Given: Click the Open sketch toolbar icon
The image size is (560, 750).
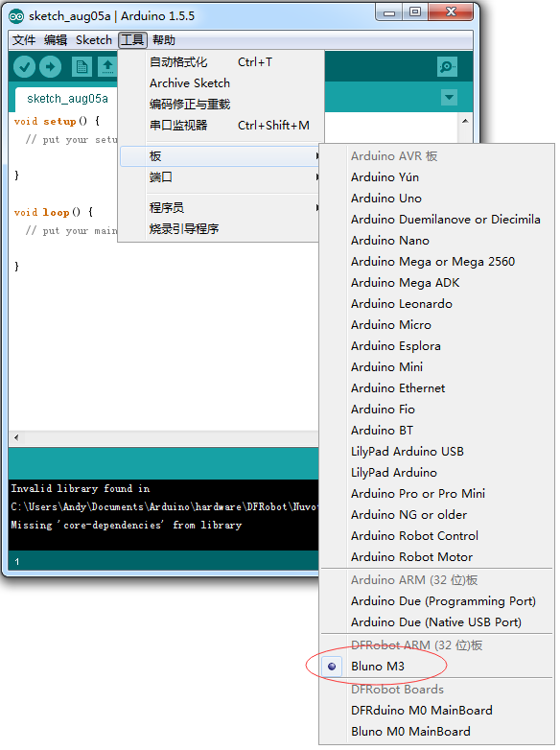Looking at the screenshot, I should pos(107,67).
